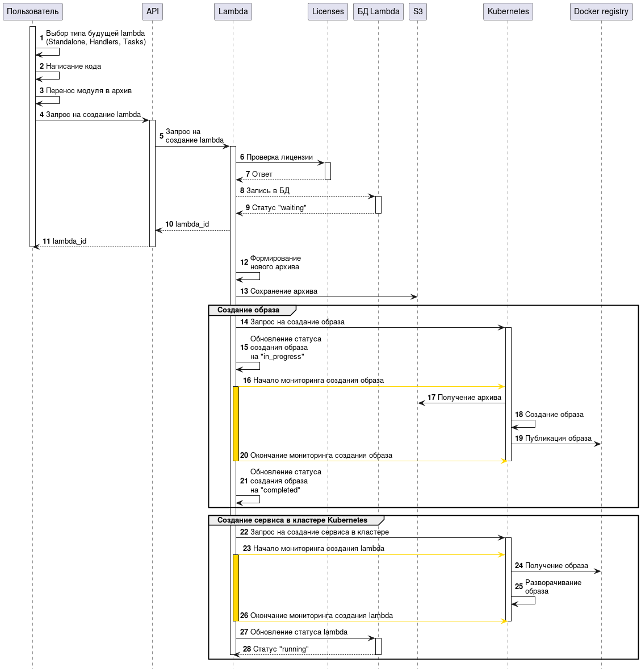Select the API participant header
This screenshot has width=641, height=672.
point(152,11)
